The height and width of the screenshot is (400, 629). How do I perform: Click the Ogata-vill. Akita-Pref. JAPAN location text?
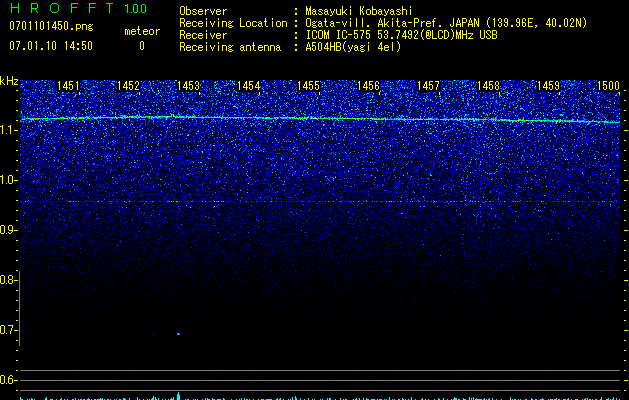click(446, 23)
